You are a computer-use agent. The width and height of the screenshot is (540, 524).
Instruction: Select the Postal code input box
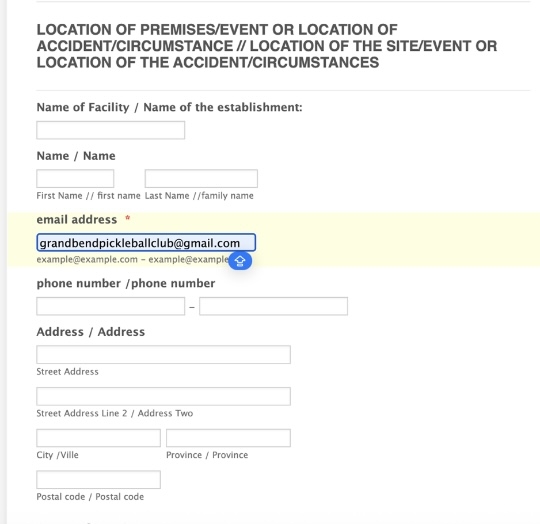click(x=98, y=480)
